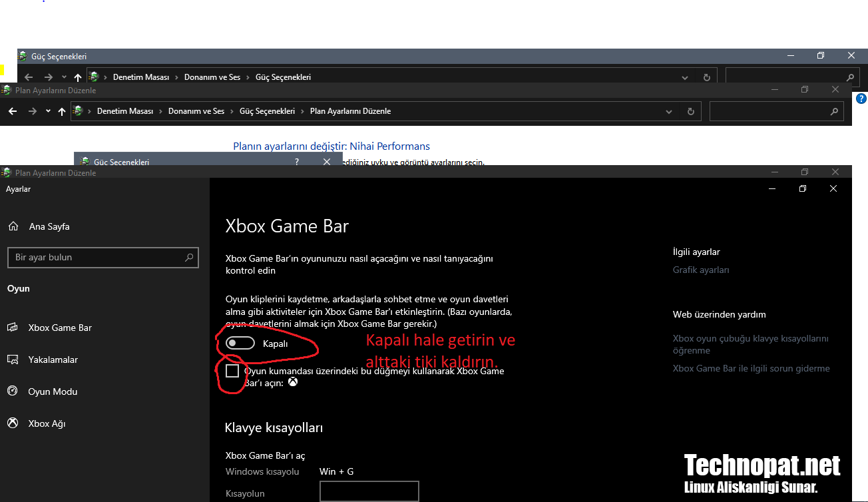
Task: Open Güç Seçenekleri breadcrumb in Plan Ayarlarını Düzenle window
Action: (x=268, y=111)
